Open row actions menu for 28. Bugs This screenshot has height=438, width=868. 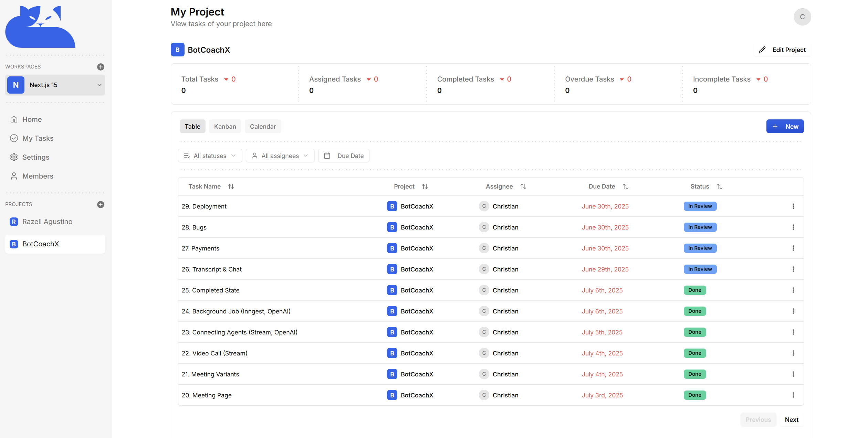[793, 227]
